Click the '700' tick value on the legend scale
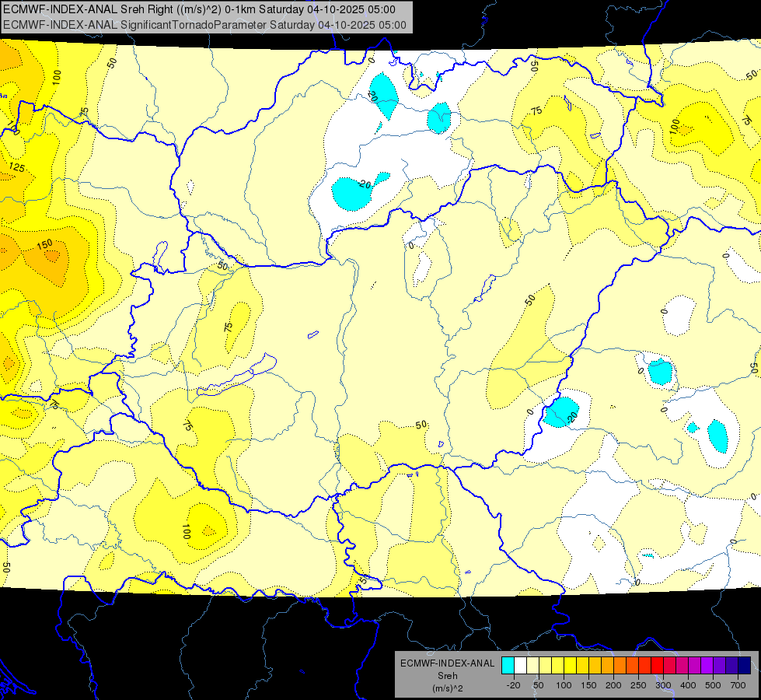Viewport: 761px width, 700px height. [738, 685]
